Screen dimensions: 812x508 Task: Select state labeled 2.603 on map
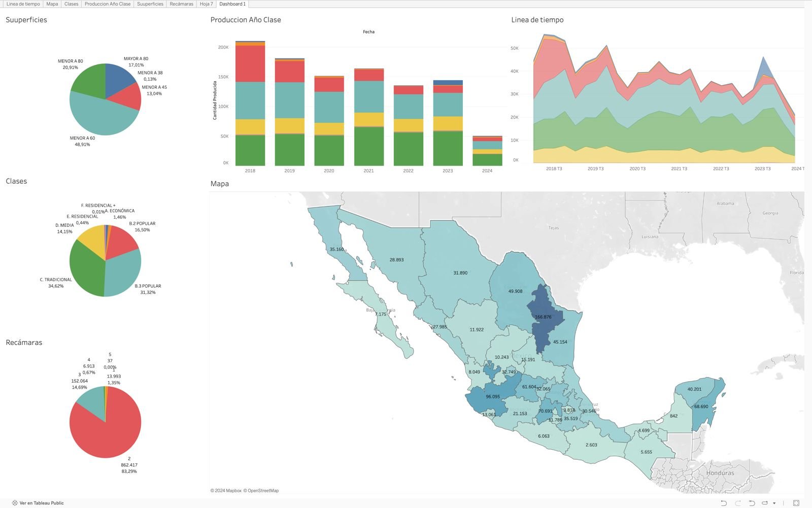pyautogui.click(x=591, y=444)
